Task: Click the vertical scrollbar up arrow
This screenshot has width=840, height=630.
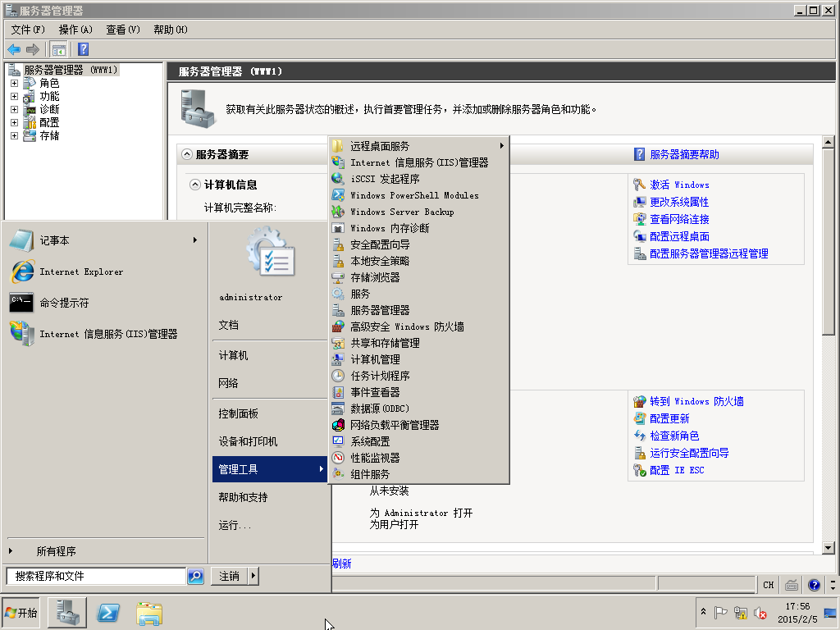Action: click(x=829, y=142)
